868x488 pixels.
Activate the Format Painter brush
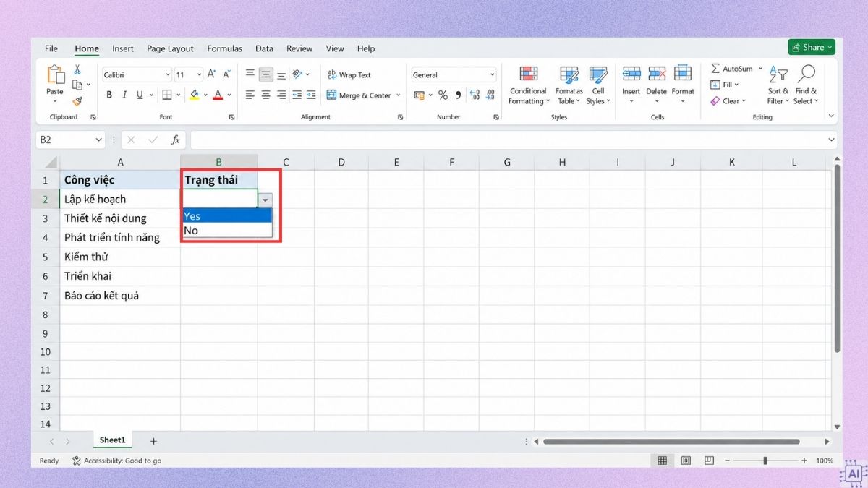[77, 102]
